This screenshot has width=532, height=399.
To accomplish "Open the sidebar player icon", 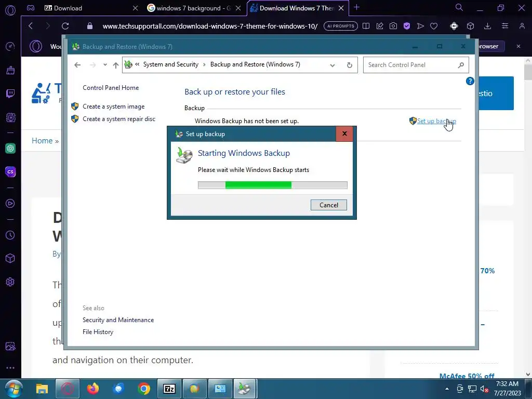I will (10, 203).
